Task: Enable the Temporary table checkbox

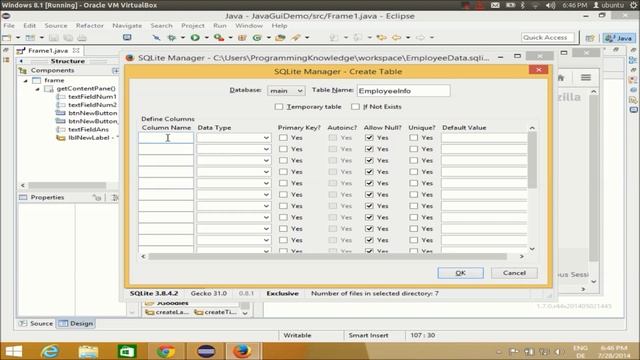Action: click(x=279, y=107)
